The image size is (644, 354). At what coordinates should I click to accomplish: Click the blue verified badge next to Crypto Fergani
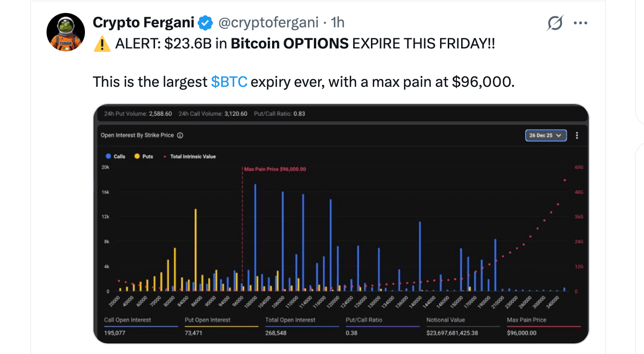(x=205, y=22)
